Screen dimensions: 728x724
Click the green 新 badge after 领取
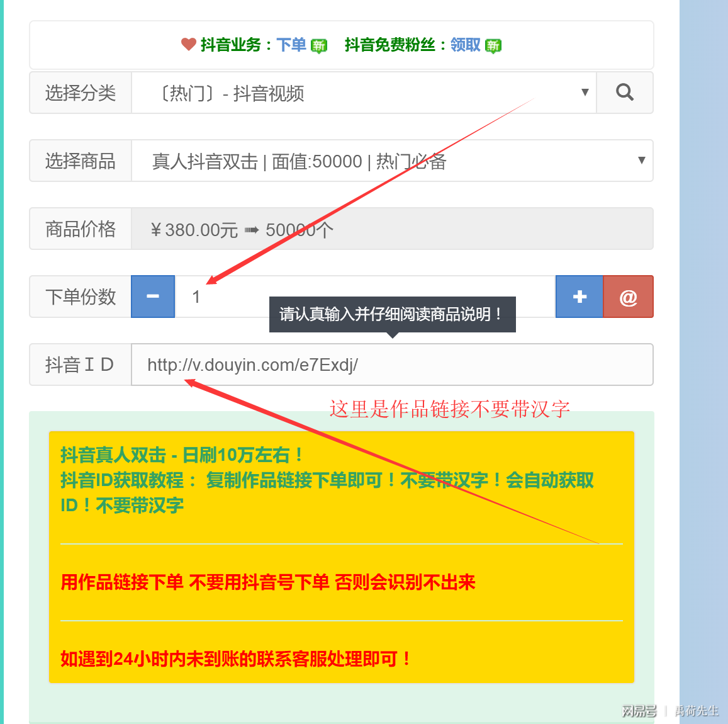point(493,45)
